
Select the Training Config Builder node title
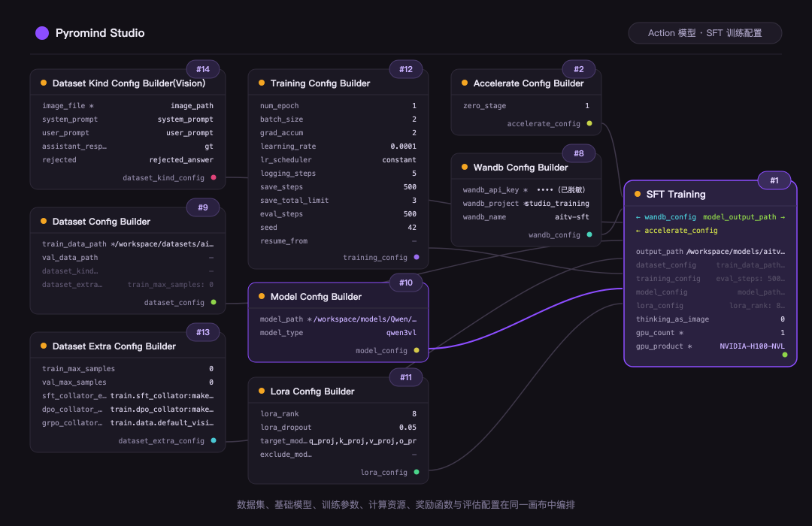point(320,83)
